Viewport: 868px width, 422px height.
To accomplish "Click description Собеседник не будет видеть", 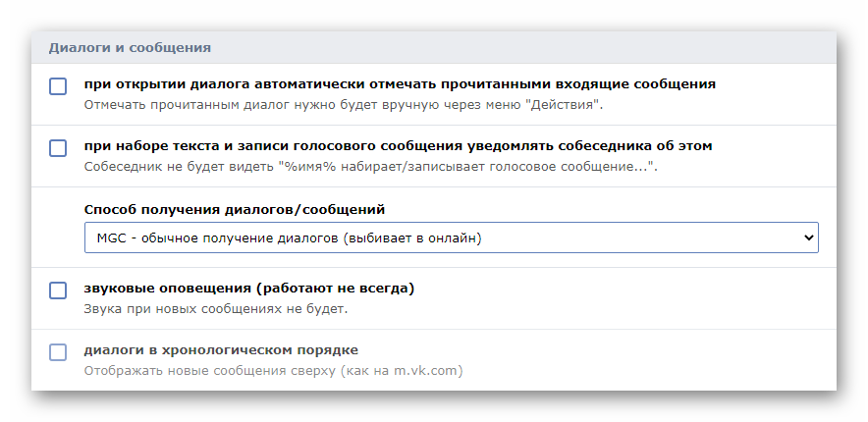I will (x=371, y=167).
